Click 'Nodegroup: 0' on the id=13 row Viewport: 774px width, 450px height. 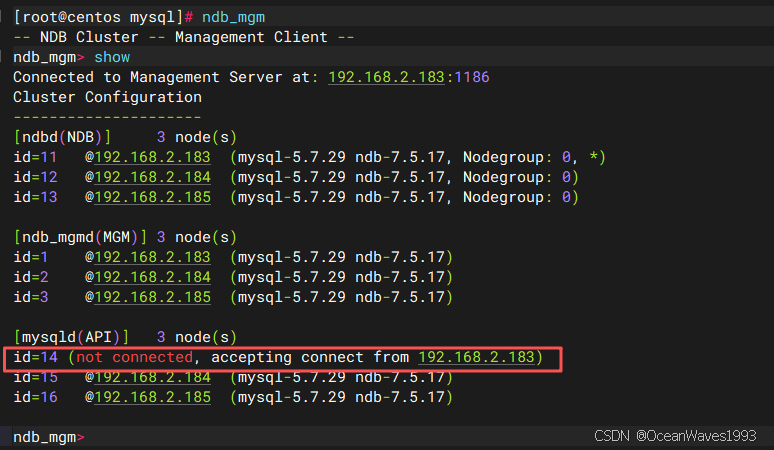pyautogui.click(x=517, y=197)
